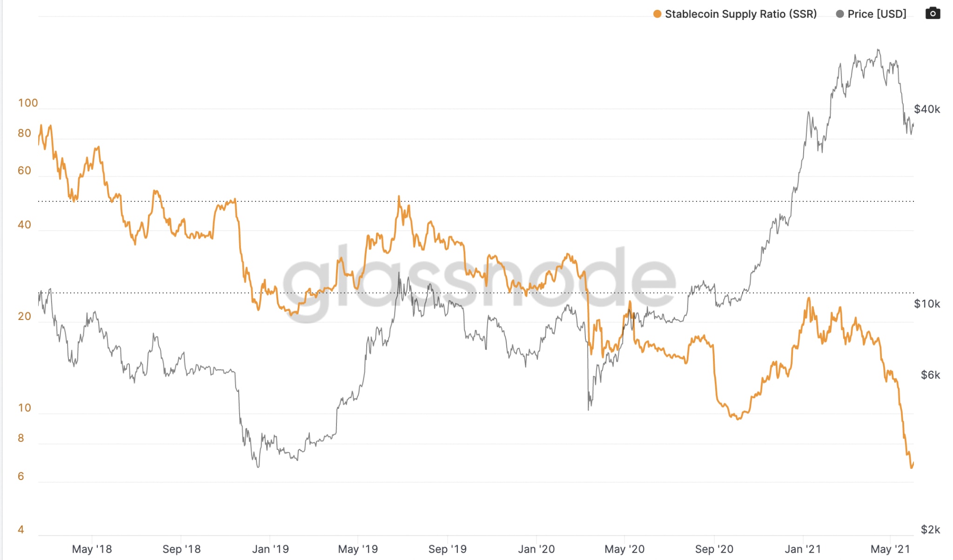Select the May '20 x-axis label
Image resolution: width=953 pixels, height=560 pixels.
coord(624,549)
